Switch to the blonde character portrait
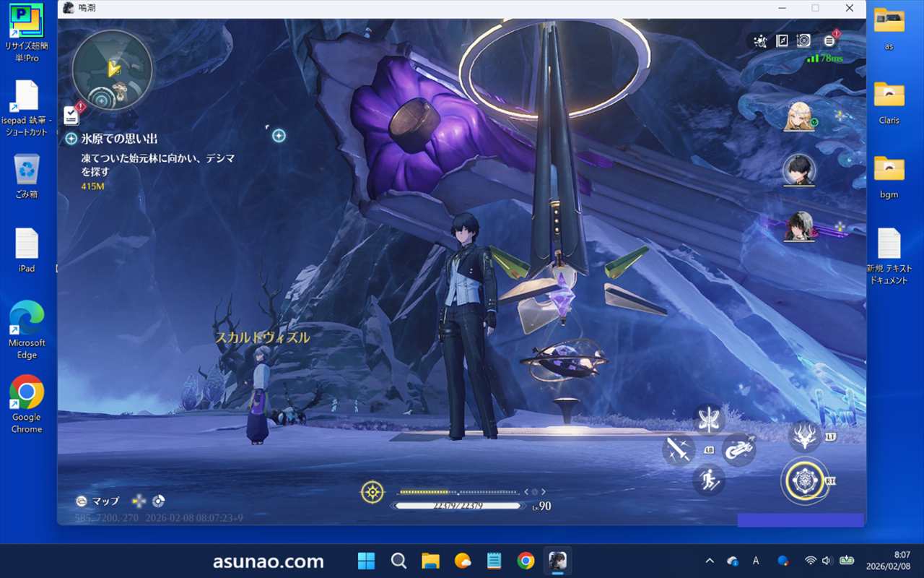 point(798,117)
